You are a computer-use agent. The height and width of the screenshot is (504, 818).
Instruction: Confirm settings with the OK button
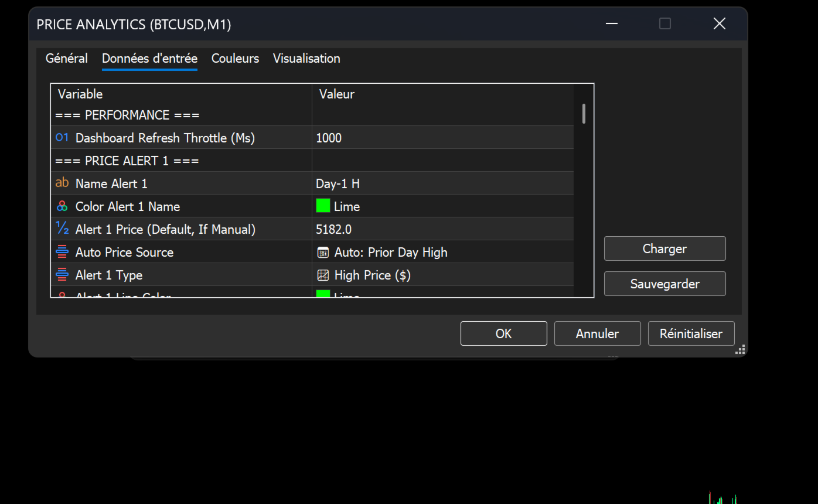coord(504,333)
